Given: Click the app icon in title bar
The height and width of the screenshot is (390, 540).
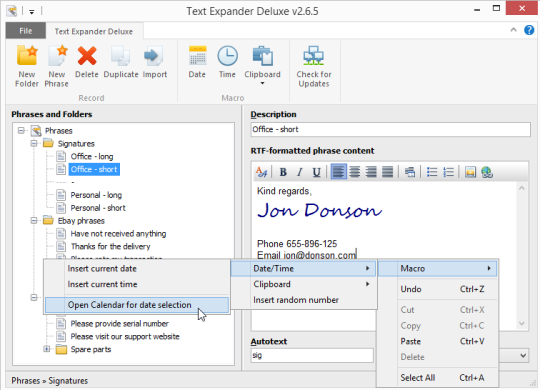Looking at the screenshot, I should coord(12,11).
